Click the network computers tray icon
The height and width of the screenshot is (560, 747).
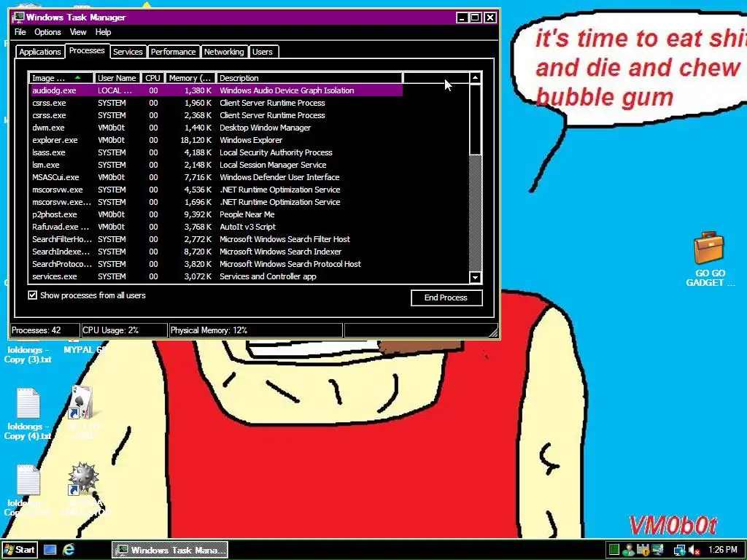(680, 551)
